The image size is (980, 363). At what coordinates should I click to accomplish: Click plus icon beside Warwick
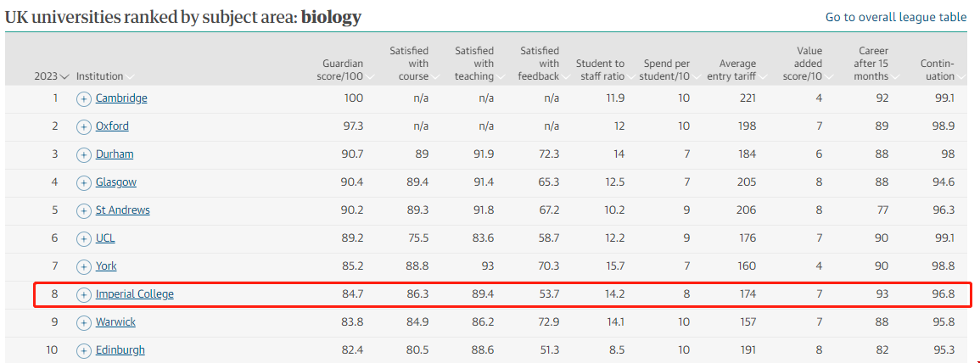tap(83, 322)
